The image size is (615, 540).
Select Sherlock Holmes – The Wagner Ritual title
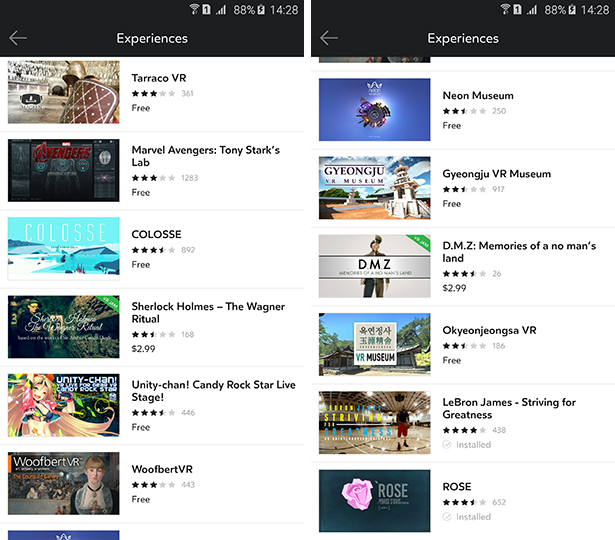click(208, 313)
